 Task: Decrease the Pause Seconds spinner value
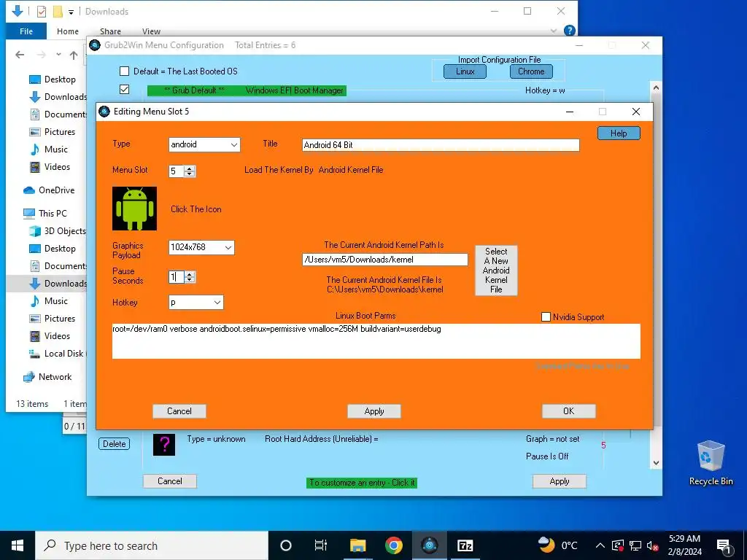coord(190,279)
